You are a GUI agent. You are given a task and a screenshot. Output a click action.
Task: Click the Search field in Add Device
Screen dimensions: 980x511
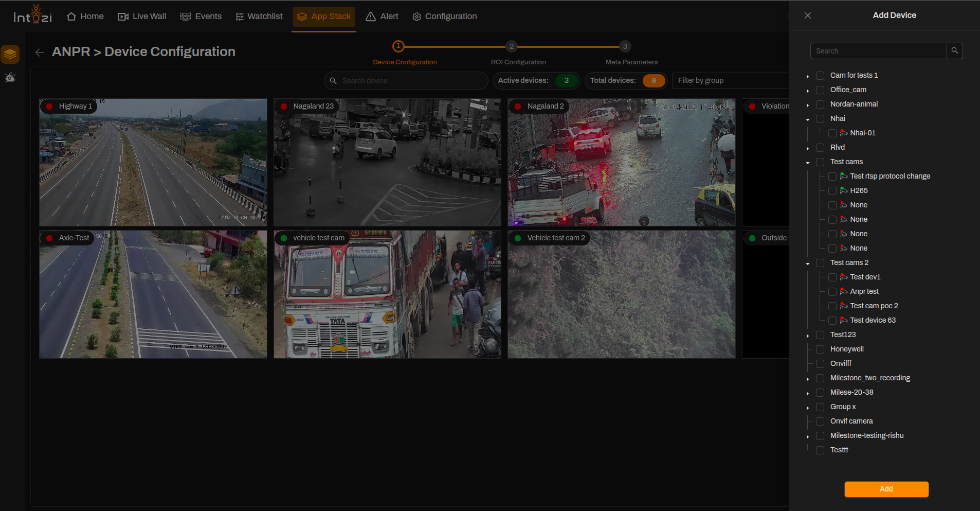click(878, 51)
